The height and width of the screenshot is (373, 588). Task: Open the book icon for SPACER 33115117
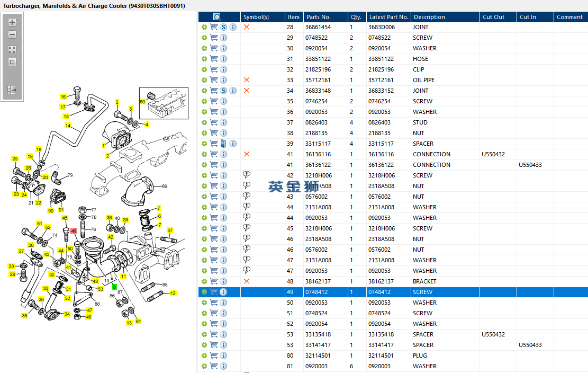coord(223,144)
